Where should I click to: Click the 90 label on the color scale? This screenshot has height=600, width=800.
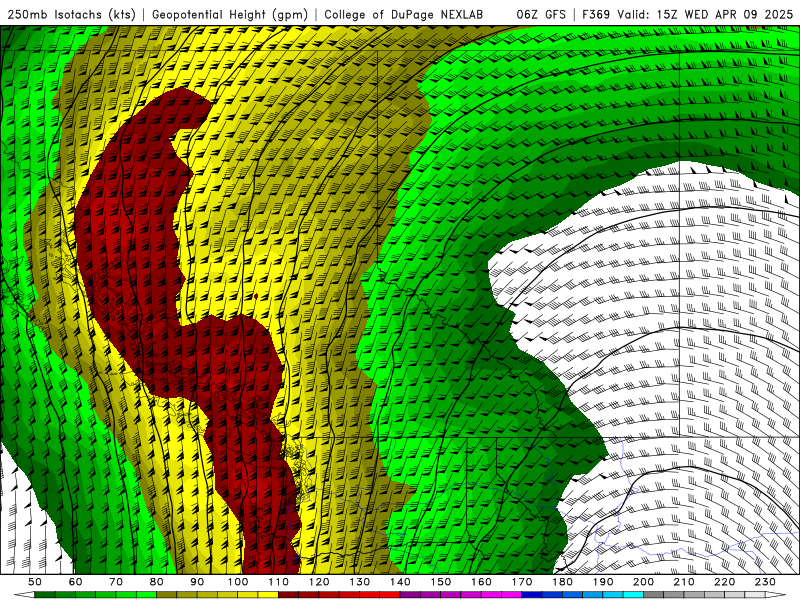click(197, 582)
